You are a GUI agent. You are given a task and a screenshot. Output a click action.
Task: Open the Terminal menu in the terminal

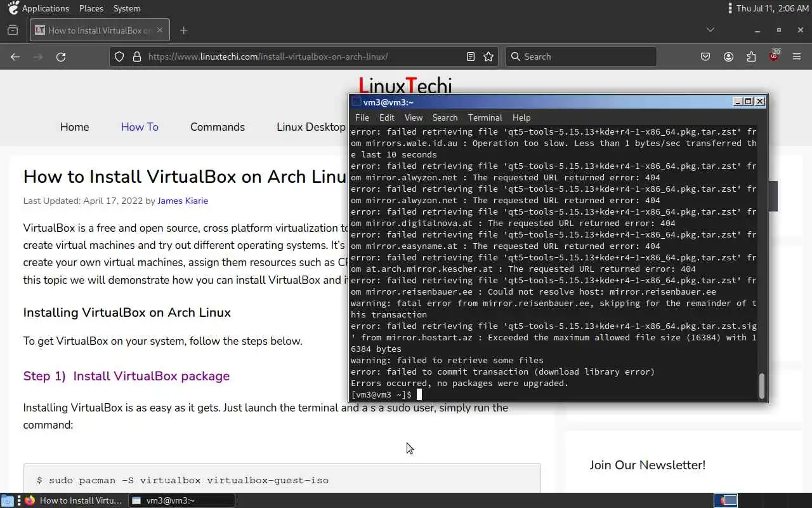[x=485, y=117]
